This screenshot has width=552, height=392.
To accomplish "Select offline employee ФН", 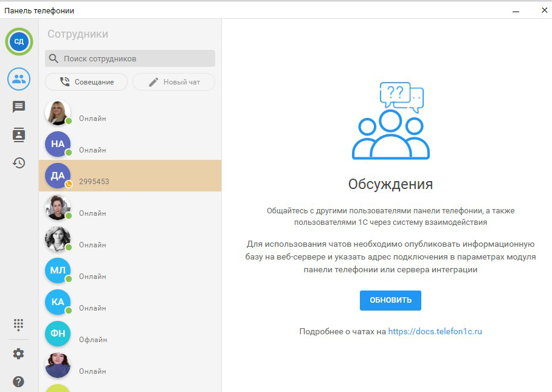I will 129,334.
